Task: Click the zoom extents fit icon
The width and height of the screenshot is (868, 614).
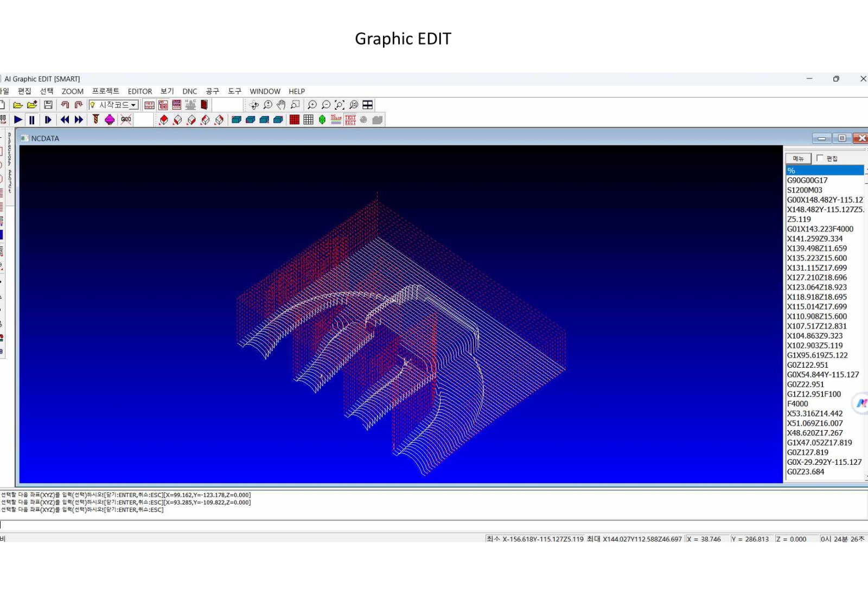Action: 340,105
